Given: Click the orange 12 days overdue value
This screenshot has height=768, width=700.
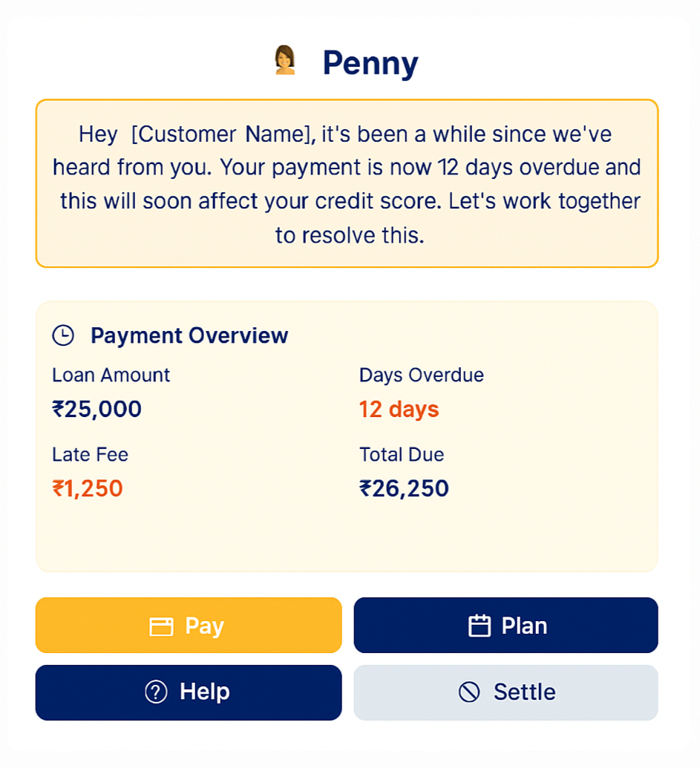Looking at the screenshot, I should [399, 409].
